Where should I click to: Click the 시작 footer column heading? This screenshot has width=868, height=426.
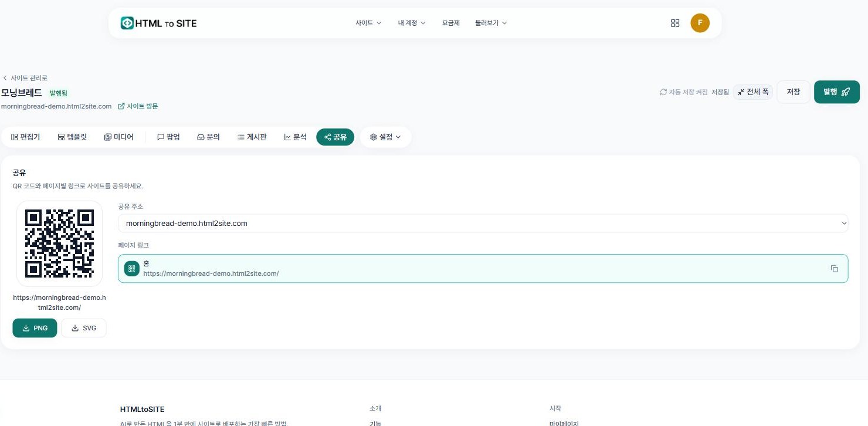[x=555, y=408]
